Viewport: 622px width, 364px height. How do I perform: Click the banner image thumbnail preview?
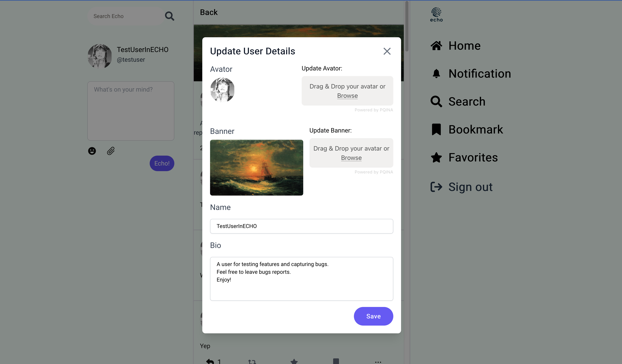click(x=256, y=168)
